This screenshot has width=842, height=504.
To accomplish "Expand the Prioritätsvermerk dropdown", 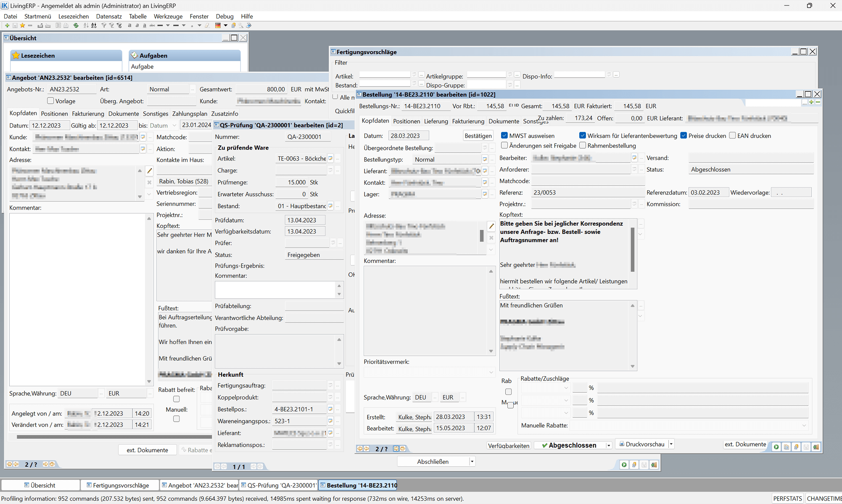I will 491,373.
